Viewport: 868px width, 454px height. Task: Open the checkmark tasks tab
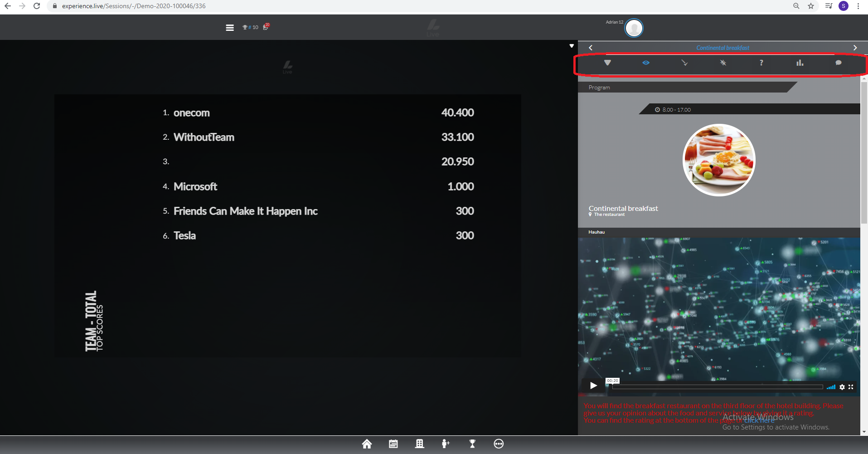(x=684, y=63)
